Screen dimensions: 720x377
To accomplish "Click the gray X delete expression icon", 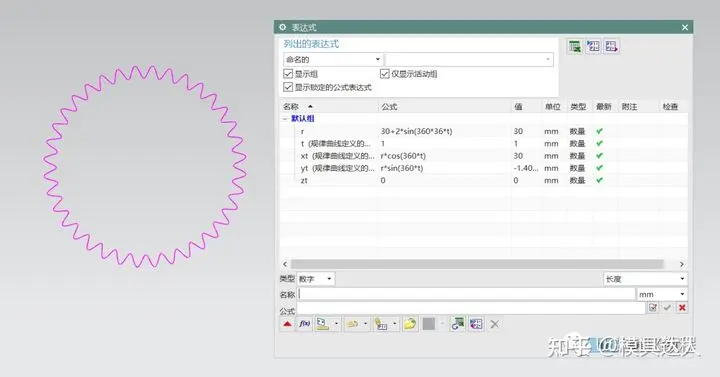I will 495,324.
